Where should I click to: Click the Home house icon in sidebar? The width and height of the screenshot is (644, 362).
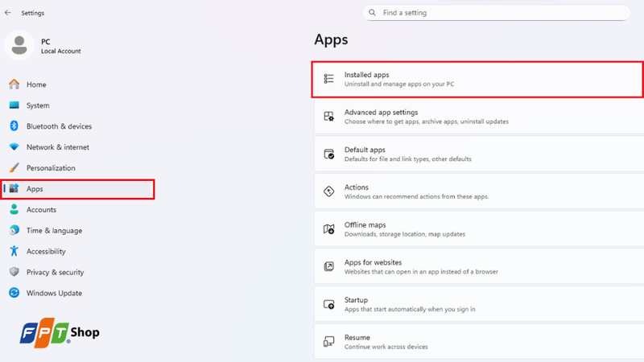click(x=14, y=84)
